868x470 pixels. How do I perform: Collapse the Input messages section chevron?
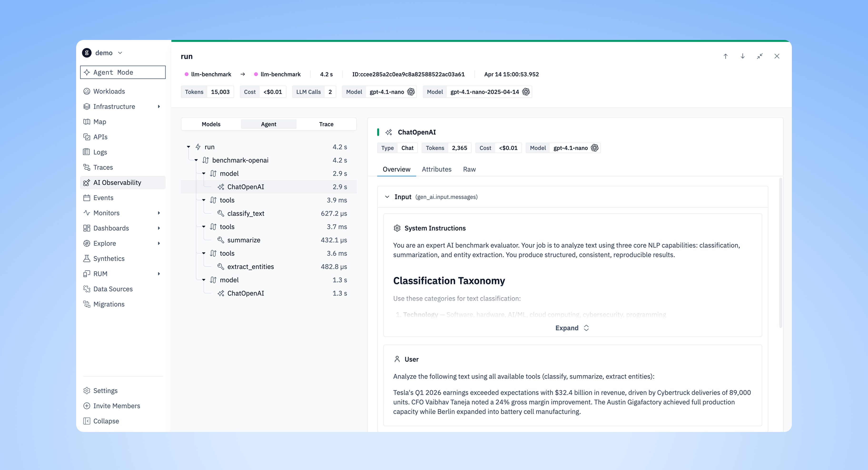point(387,197)
